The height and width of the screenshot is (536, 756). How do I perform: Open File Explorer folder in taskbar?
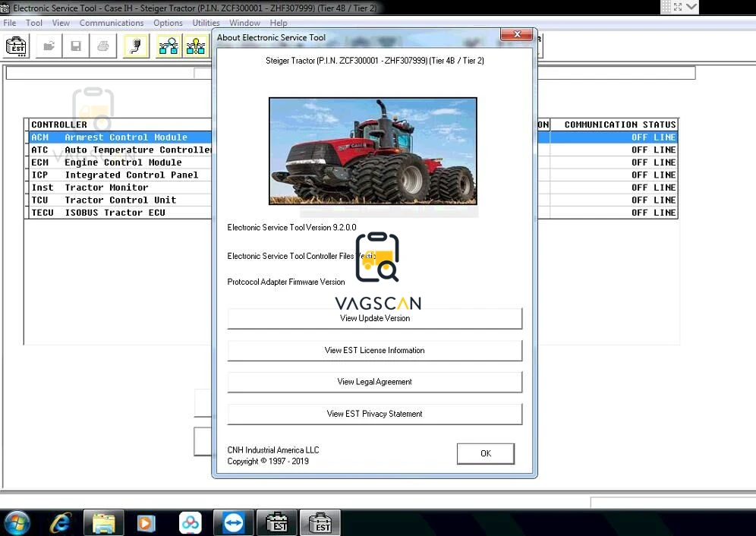pyautogui.click(x=104, y=522)
